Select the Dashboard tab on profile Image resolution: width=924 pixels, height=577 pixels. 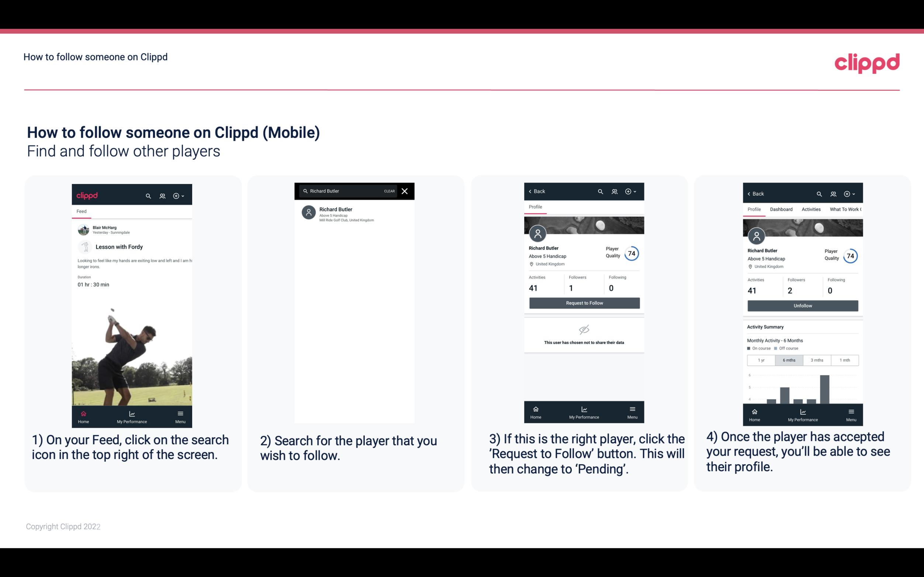(781, 209)
